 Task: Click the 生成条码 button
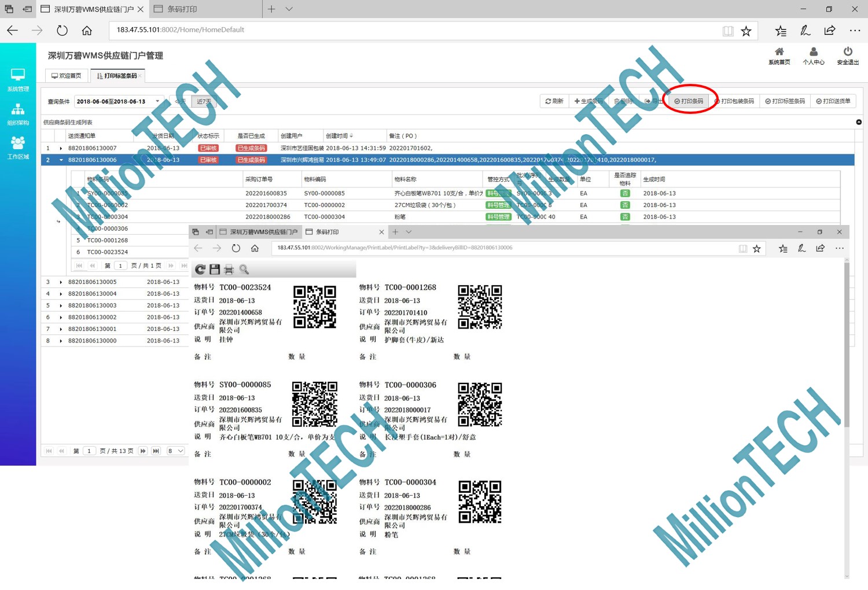(x=588, y=101)
